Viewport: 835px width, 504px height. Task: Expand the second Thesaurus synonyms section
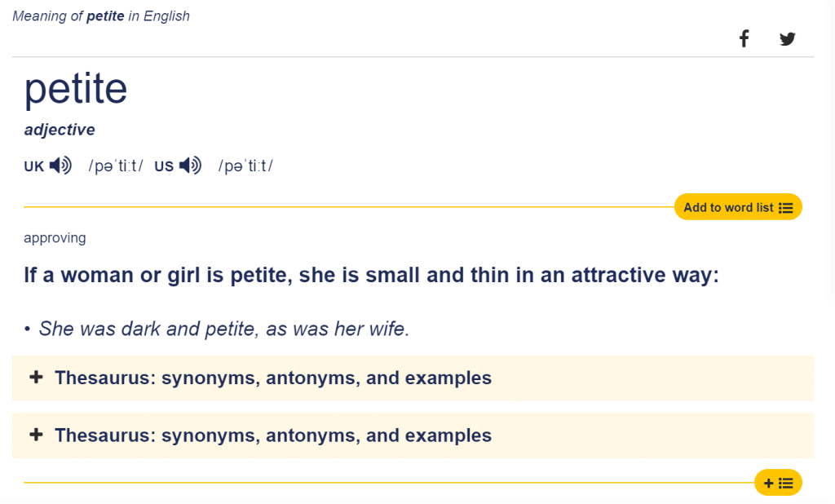pos(273,435)
